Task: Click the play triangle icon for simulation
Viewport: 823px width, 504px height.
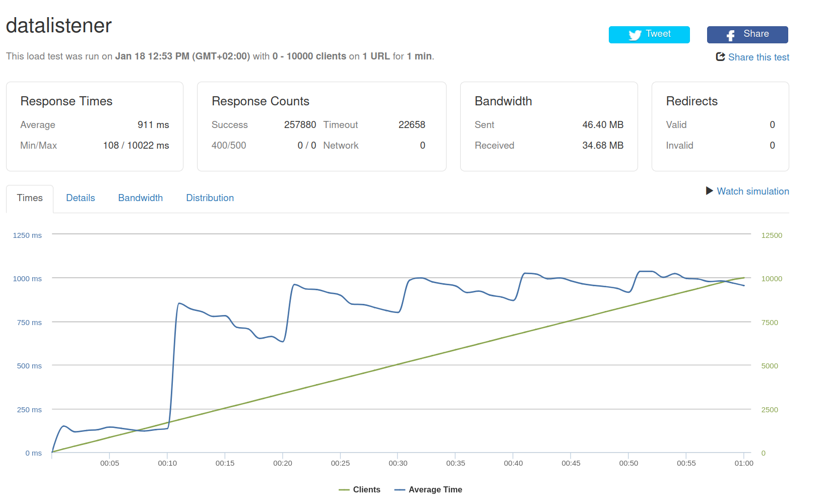Action: pos(709,191)
